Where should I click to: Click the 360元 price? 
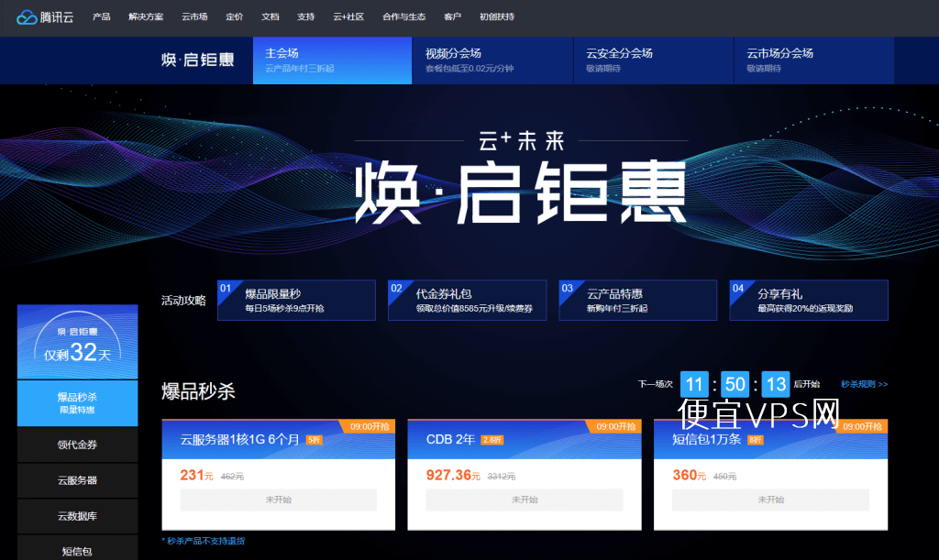point(689,475)
